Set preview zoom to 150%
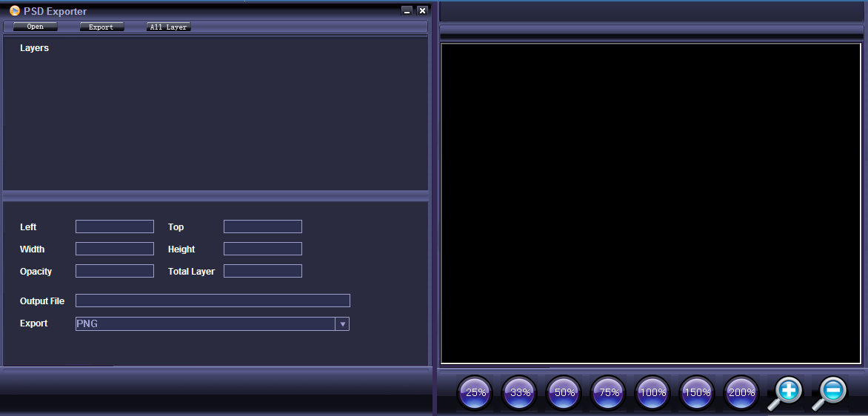868x416 pixels. pyautogui.click(x=698, y=392)
